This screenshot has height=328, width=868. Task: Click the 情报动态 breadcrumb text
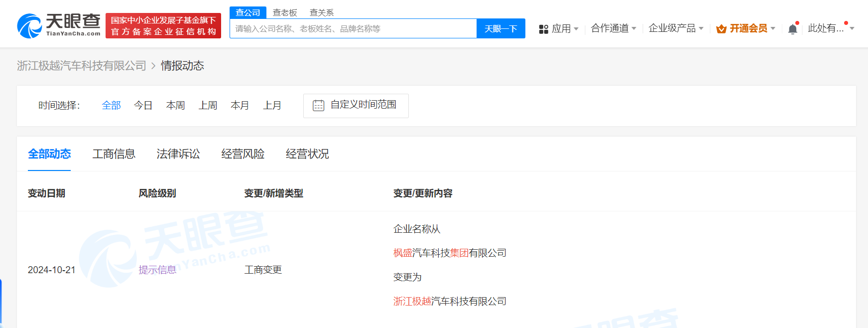(182, 66)
